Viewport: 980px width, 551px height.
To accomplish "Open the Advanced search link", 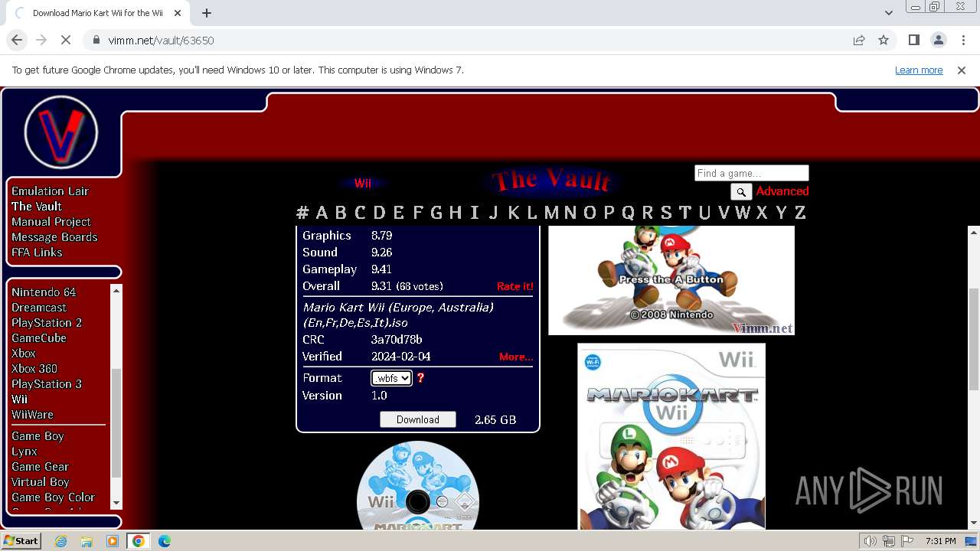I will click(x=782, y=191).
